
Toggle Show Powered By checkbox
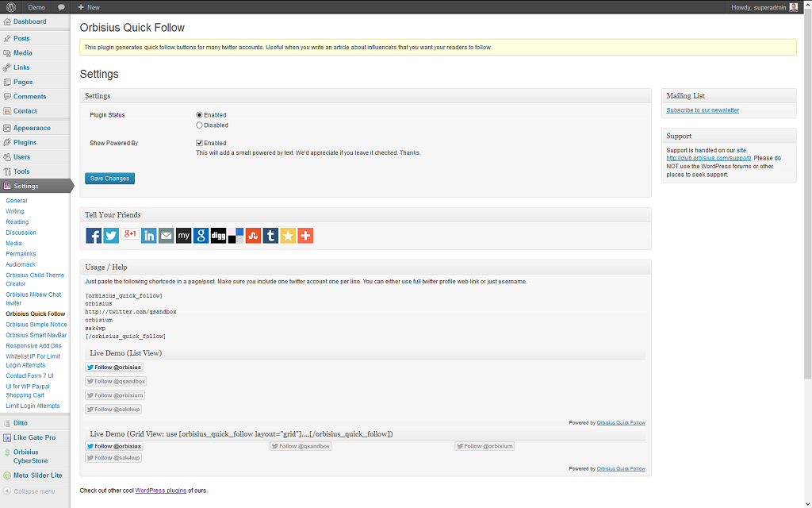[x=199, y=143]
